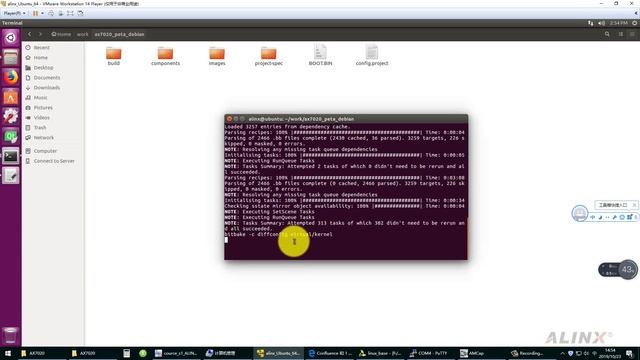Image resolution: width=640 pixels, height=360 pixels.
Task: Open file manager grid view options
Action: tap(632, 34)
